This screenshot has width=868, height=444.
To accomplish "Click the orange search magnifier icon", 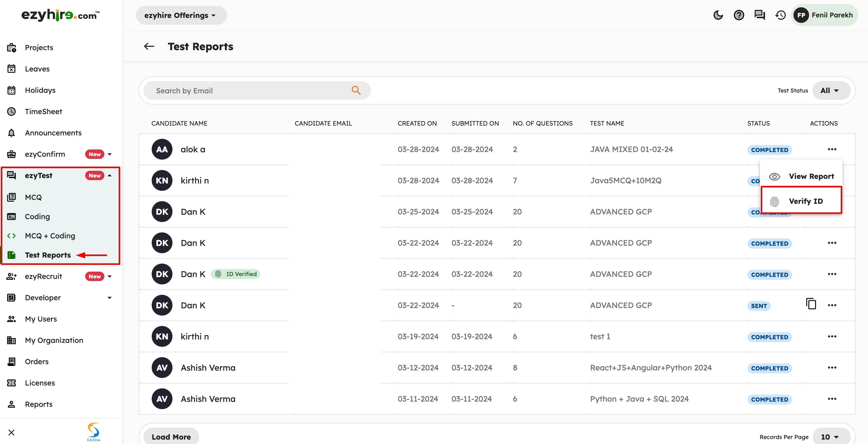I will [x=356, y=90].
